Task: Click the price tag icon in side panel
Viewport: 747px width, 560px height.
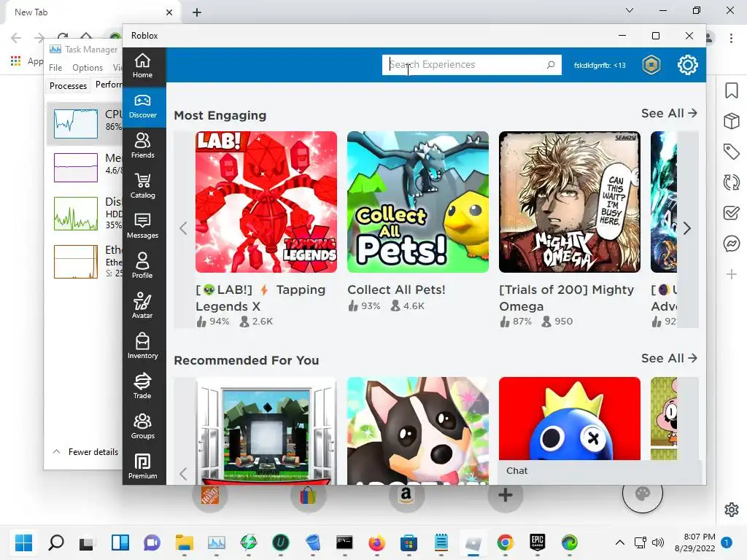Action: 731,152
